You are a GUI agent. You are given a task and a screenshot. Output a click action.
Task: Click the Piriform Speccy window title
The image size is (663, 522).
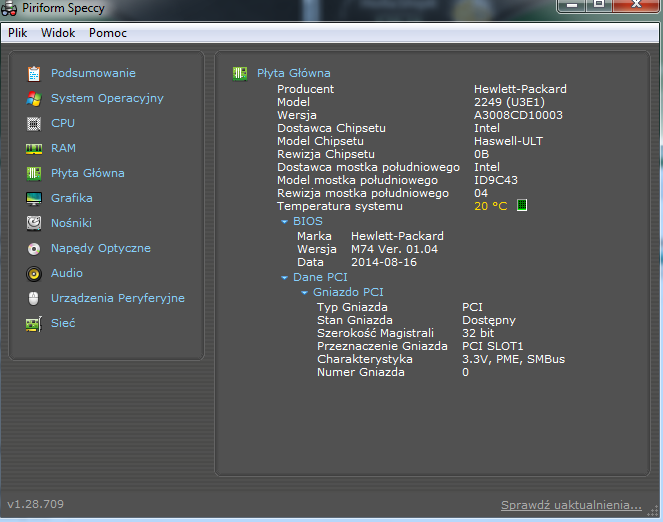(63, 8)
